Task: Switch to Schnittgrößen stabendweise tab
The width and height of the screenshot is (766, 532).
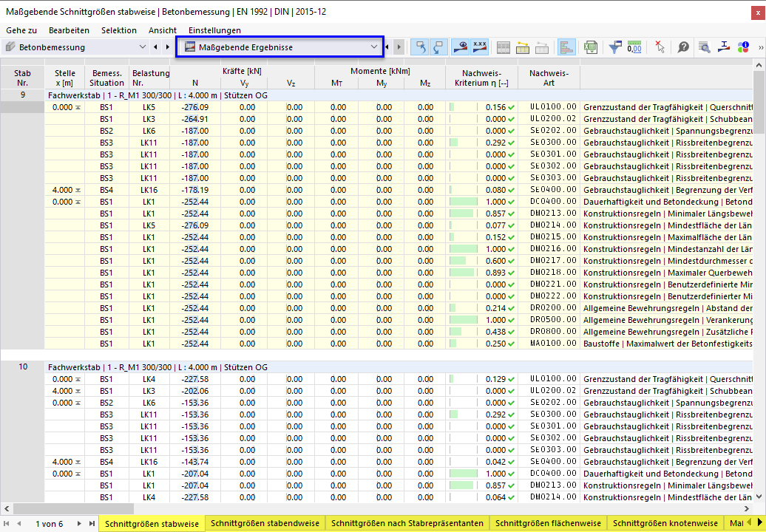Action: (265, 523)
